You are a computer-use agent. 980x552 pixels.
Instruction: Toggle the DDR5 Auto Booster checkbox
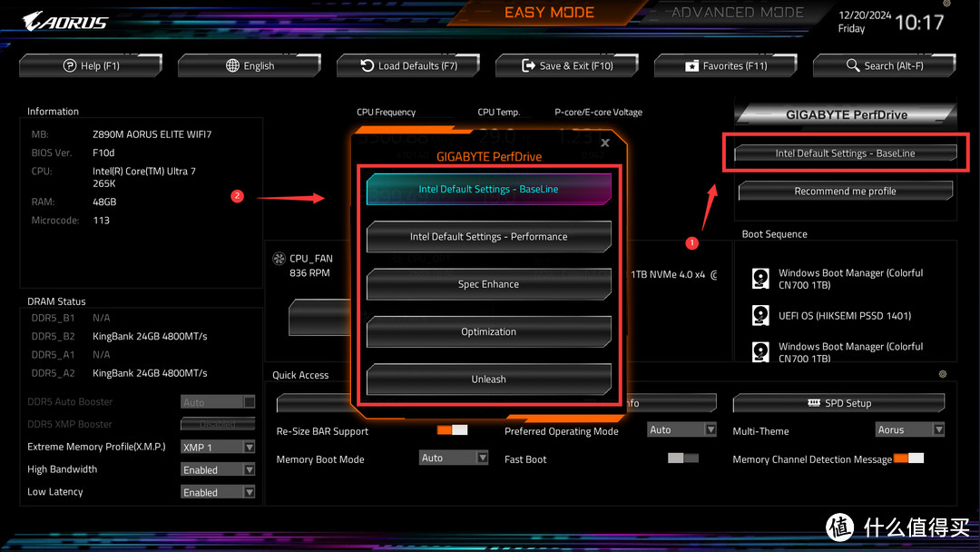pos(250,402)
